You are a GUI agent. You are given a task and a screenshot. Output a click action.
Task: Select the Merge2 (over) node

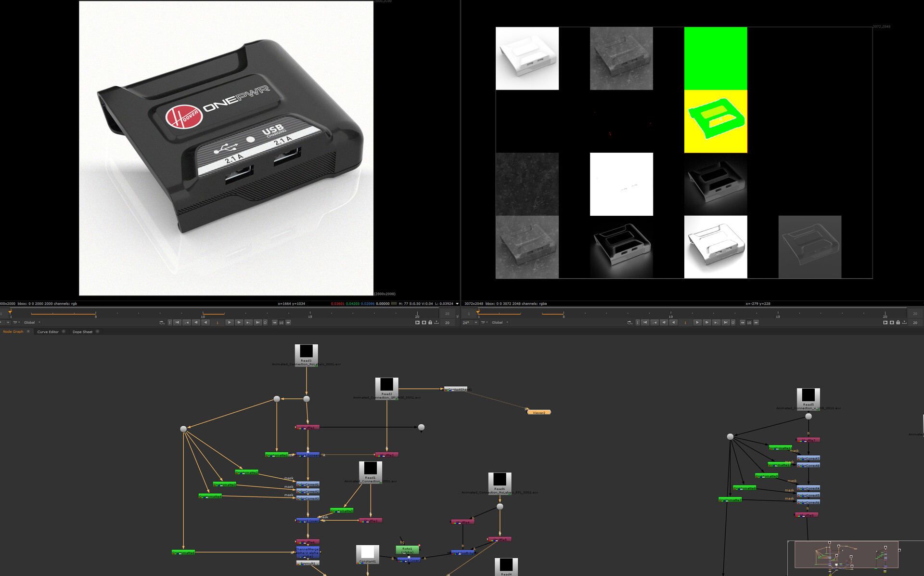[308, 521]
